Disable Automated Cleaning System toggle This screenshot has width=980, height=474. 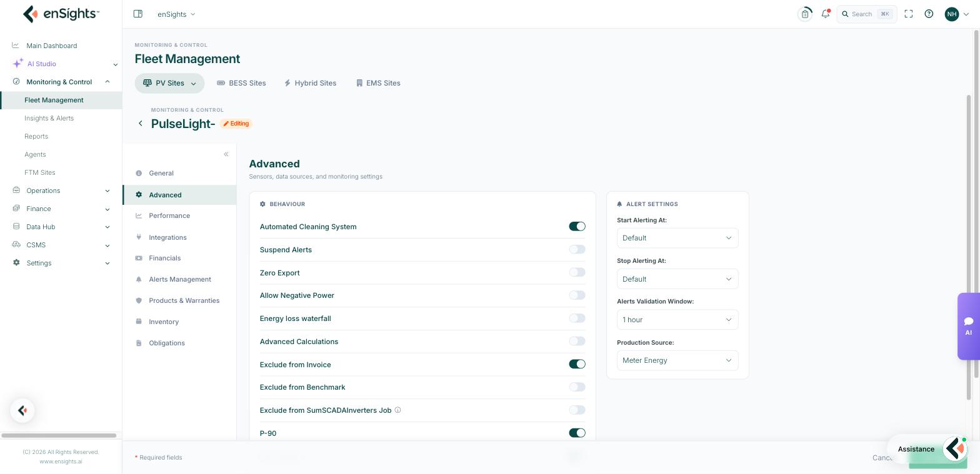577,226
